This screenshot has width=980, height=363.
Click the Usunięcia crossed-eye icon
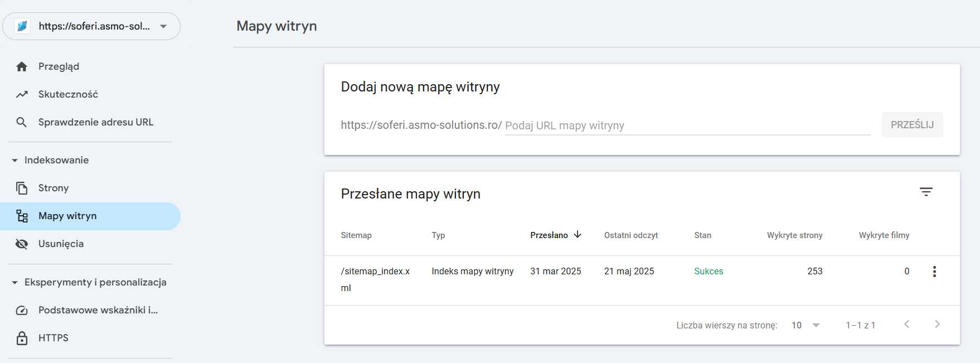point(22,244)
